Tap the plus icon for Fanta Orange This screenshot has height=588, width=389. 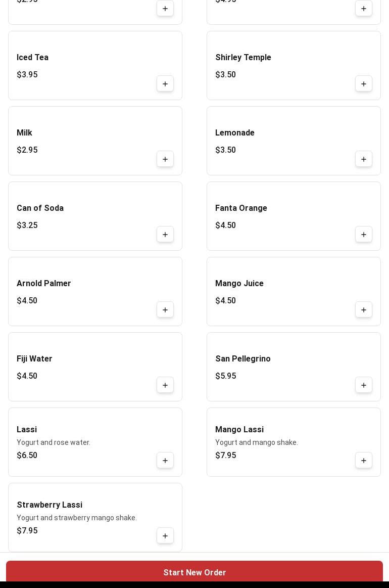click(364, 235)
